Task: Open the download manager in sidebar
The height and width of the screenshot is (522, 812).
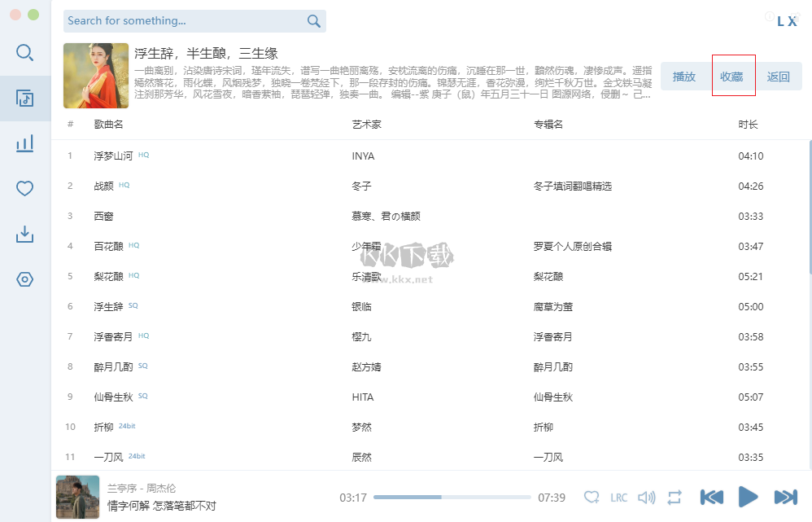Action: (x=24, y=234)
